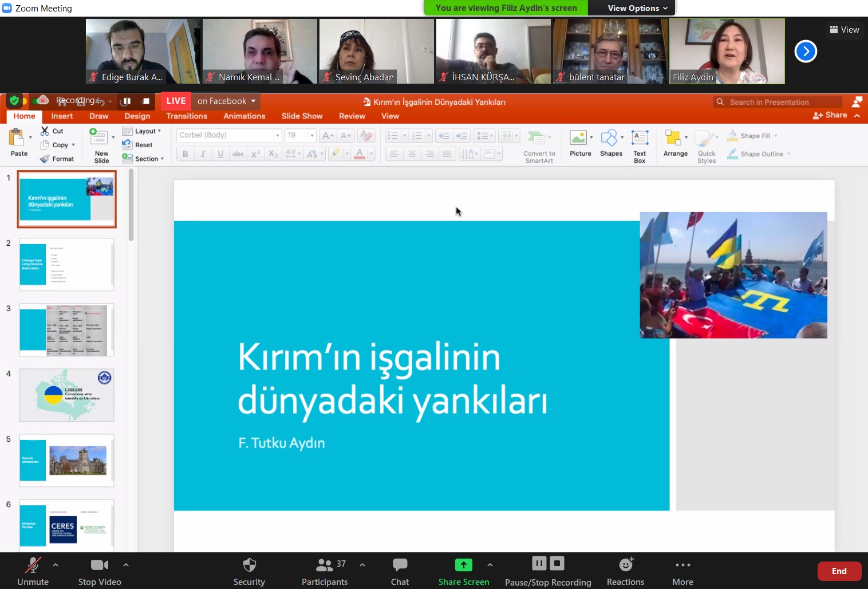Click the View gallery layout button
Screen dimensions: 868x589
pyautogui.click(x=845, y=30)
